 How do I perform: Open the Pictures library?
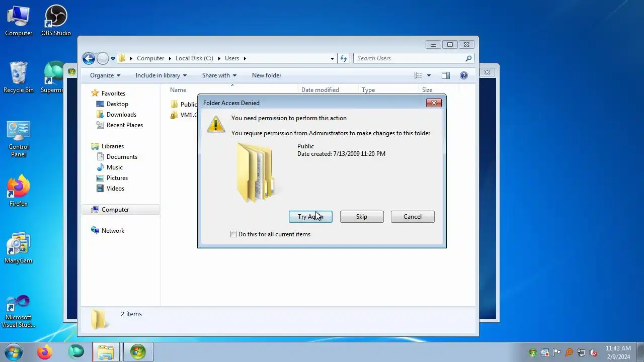[117, 178]
